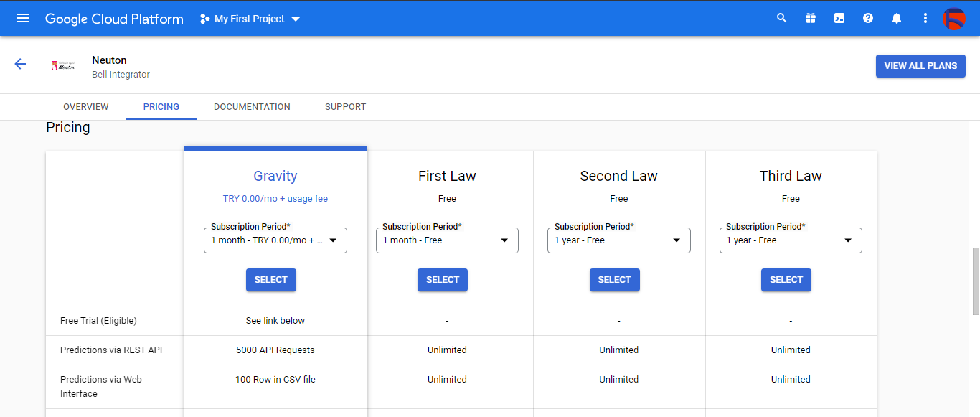Open the Support tab
980x417 pixels.
coord(345,107)
